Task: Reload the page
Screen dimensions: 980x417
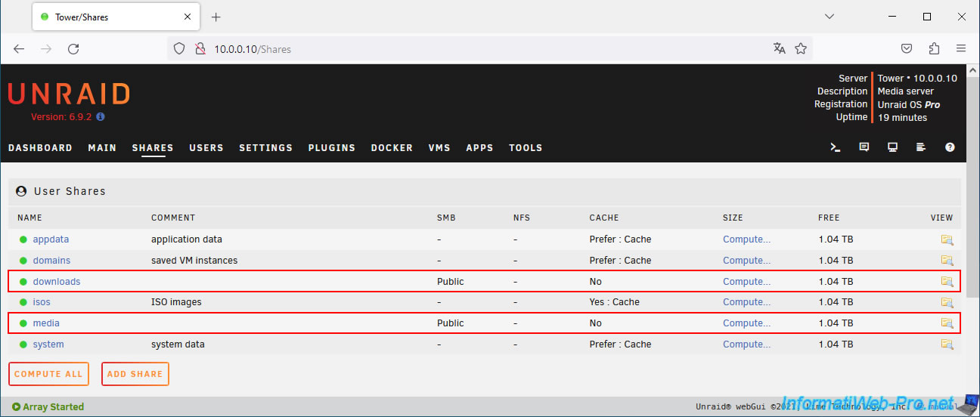Action: click(73, 48)
